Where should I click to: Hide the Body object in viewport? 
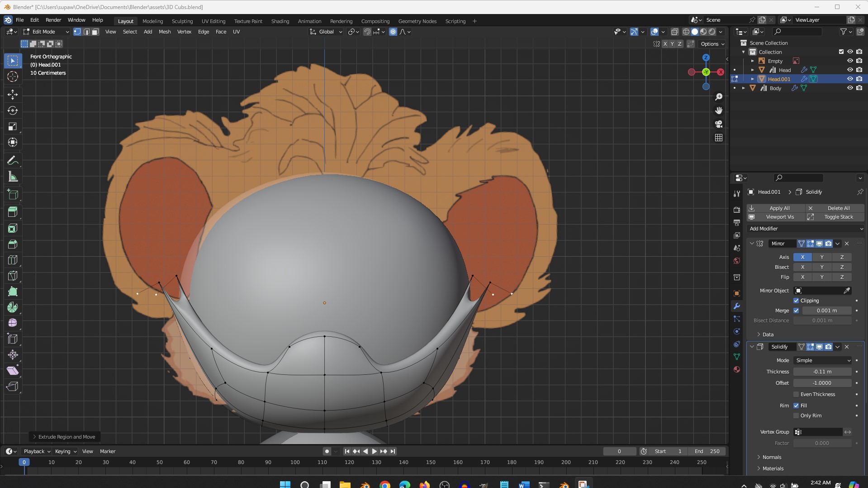[x=850, y=88]
